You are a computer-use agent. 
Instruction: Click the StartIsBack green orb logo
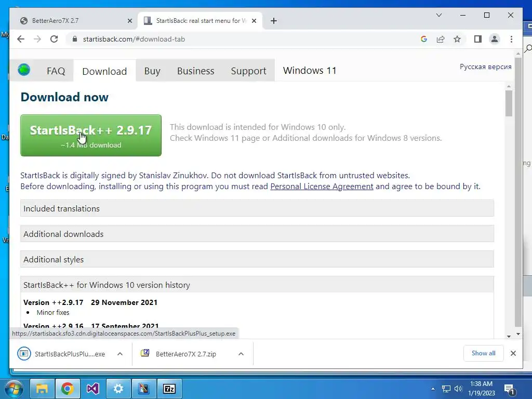24,70
